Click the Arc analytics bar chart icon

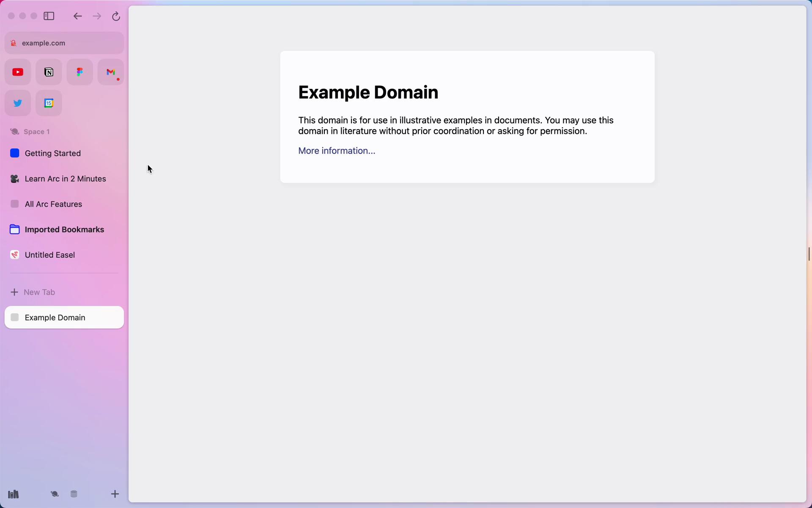tap(13, 493)
